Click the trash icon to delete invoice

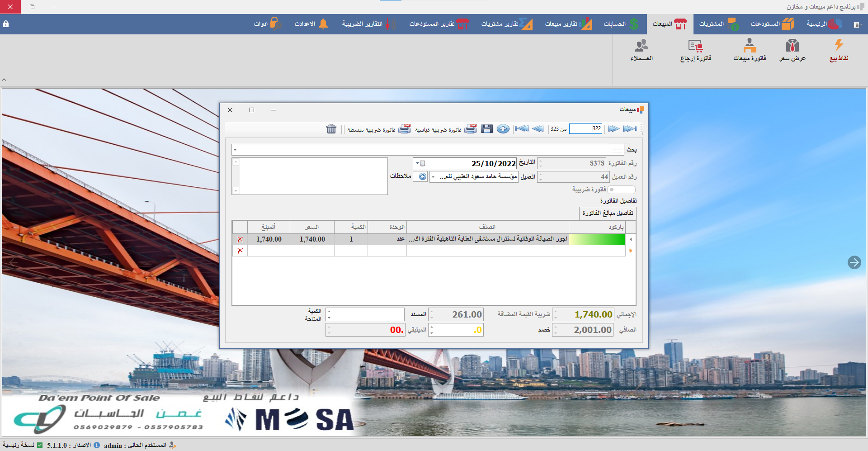point(331,129)
